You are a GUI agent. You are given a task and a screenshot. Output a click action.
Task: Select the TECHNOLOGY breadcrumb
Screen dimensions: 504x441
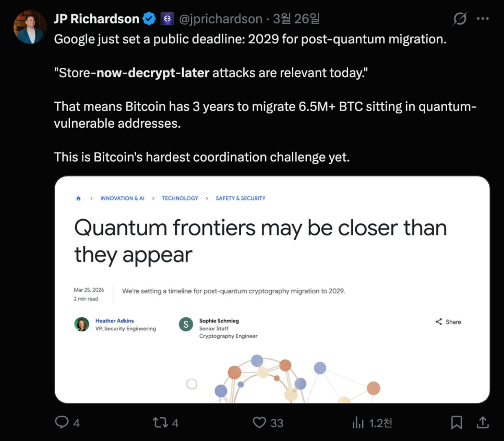(180, 198)
